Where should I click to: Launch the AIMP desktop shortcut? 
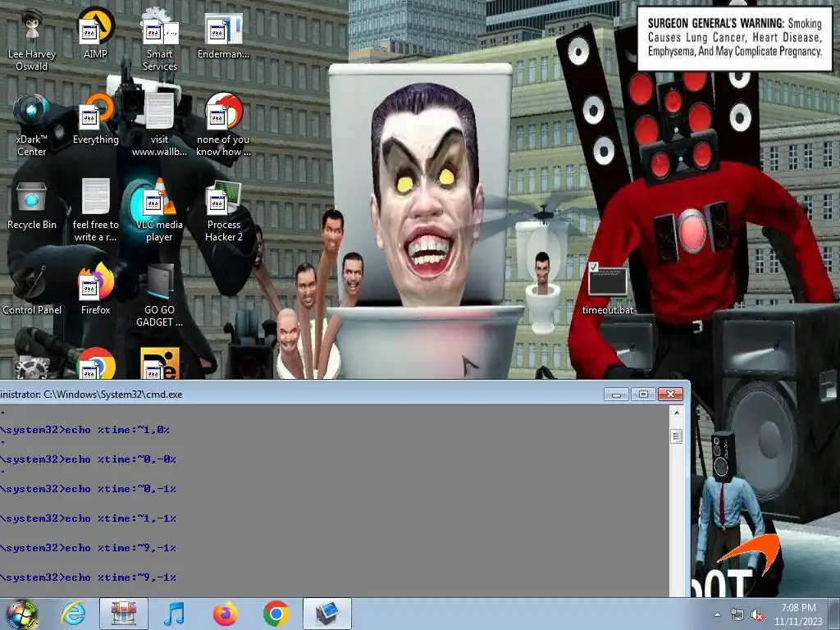[x=95, y=33]
